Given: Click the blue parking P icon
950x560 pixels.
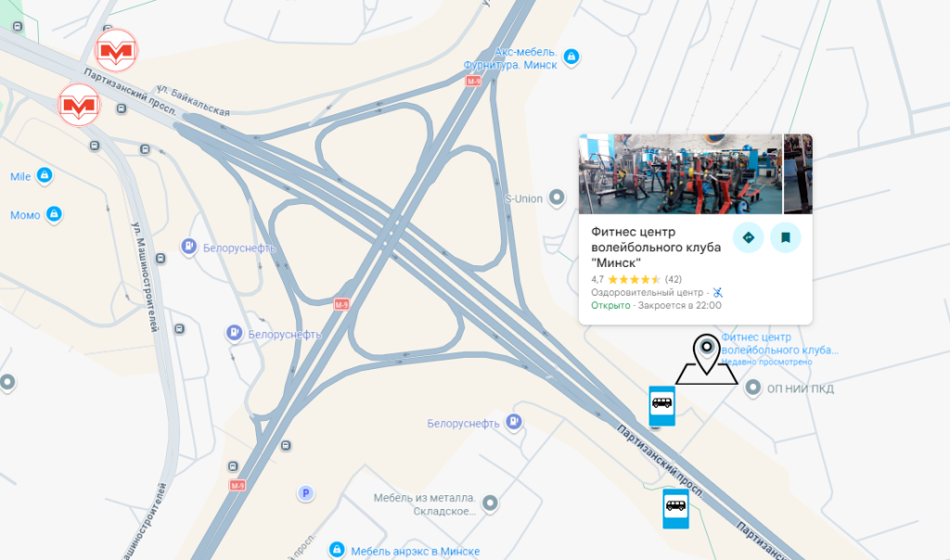Looking at the screenshot, I should (305, 493).
